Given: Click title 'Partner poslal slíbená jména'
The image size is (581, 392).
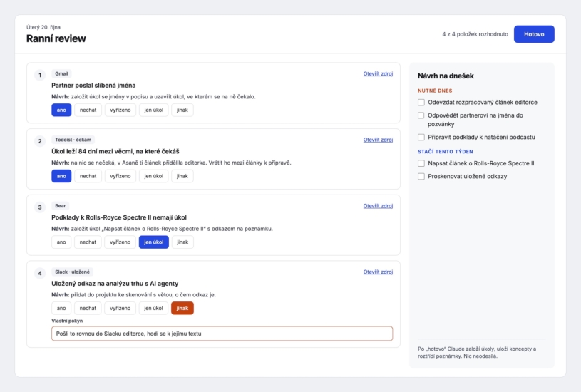Looking at the screenshot, I should pyautogui.click(x=93, y=86).
